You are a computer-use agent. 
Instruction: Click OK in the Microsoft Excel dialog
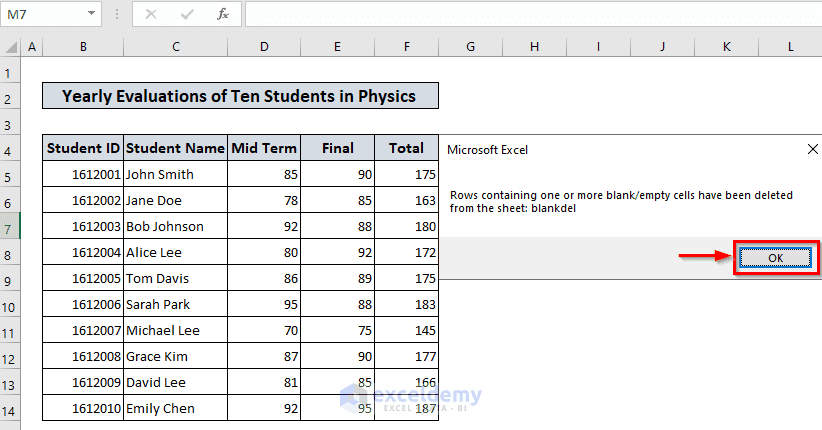point(775,257)
